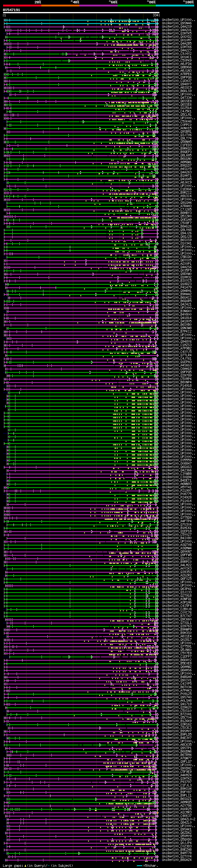Click the UniRef100_Q9SN46 hit label
The height and width of the screenshot is (868, 197).
click(177, 23)
